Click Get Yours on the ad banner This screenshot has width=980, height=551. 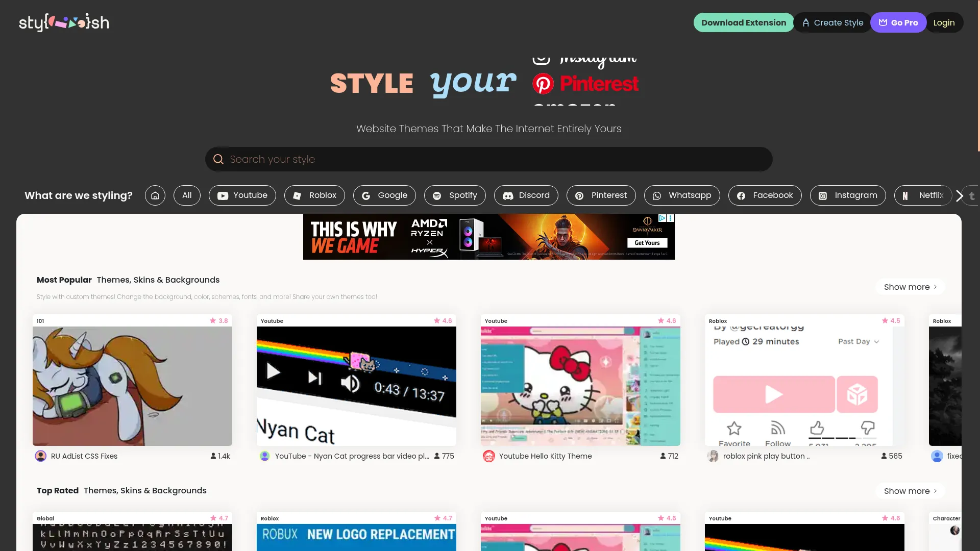[x=647, y=243]
